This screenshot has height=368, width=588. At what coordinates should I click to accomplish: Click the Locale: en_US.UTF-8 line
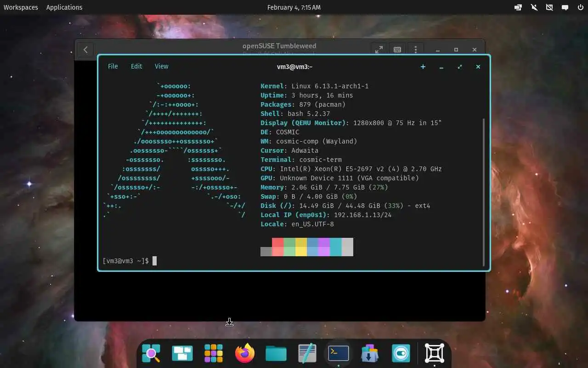click(297, 224)
